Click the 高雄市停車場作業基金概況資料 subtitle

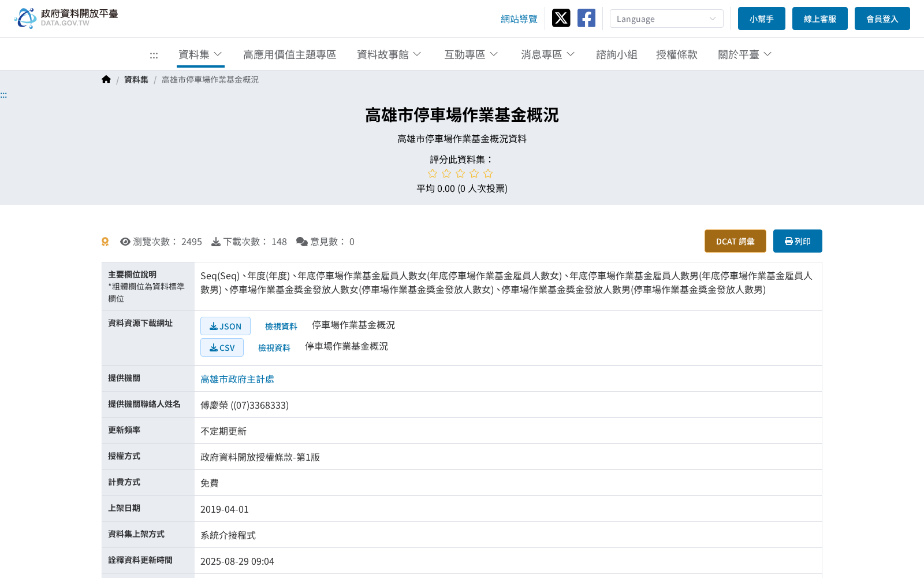point(462,139)
